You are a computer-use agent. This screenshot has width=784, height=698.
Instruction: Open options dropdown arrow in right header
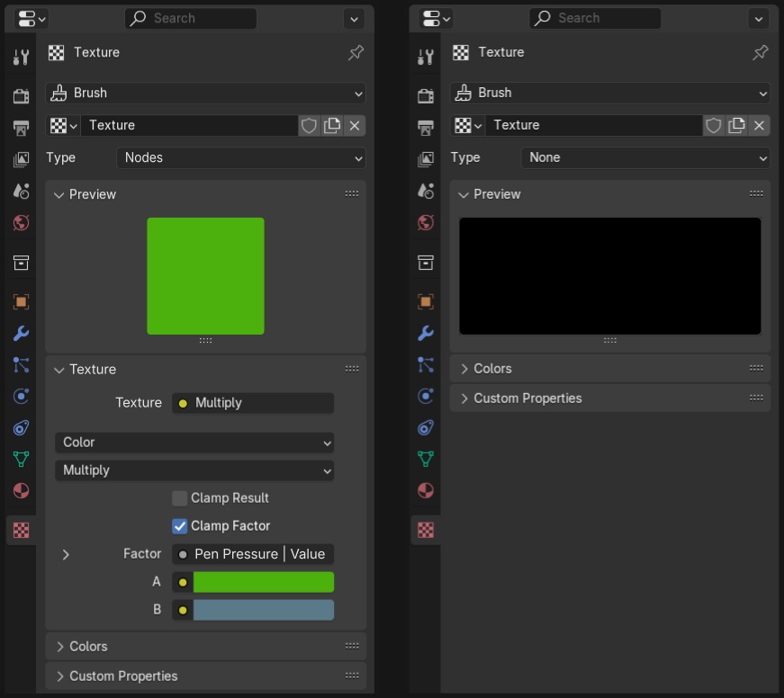click(759, 20)
